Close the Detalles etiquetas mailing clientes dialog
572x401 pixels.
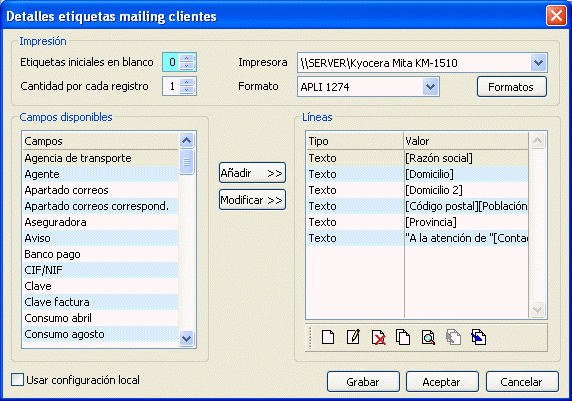click(x=556, y=16)
